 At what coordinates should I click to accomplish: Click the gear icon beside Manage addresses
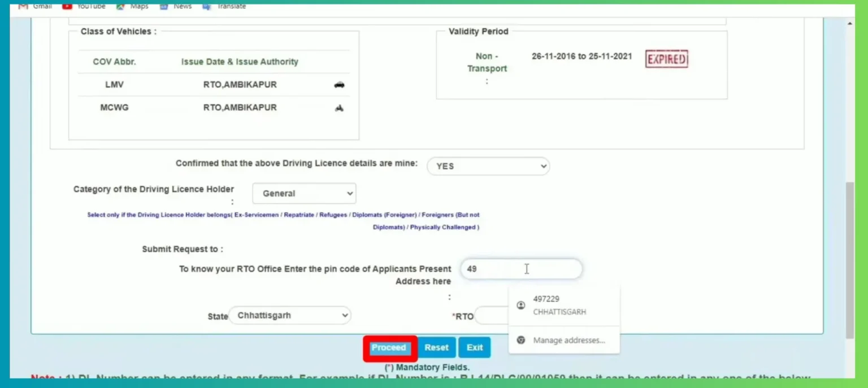click(521, 340)
